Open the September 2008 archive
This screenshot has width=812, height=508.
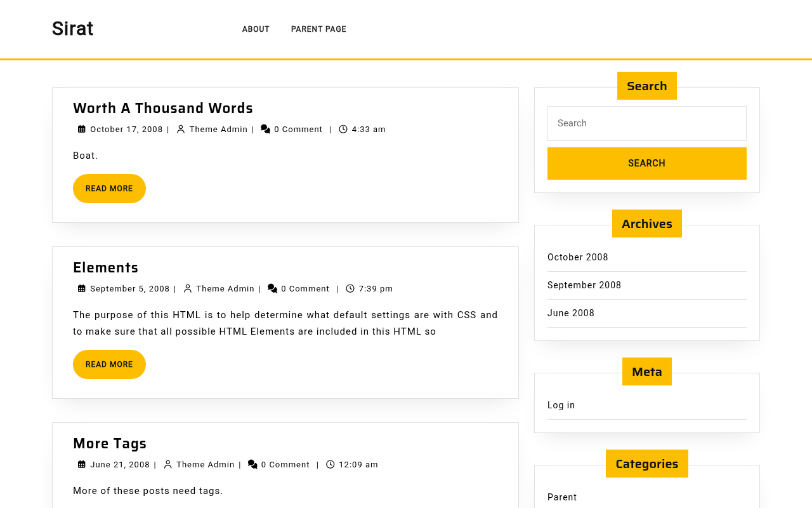click(584, 285)
